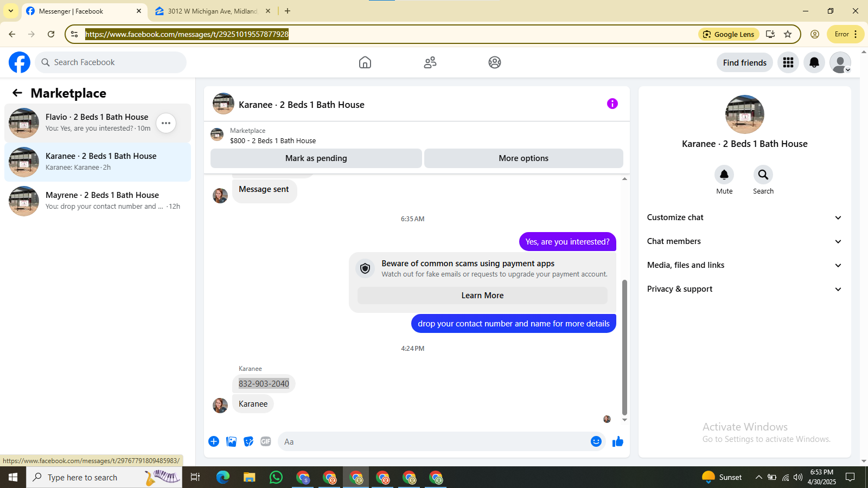Click the chat scroll down arrow
Viewport: 868px width, 488px height.
click(x=624, y=420)
